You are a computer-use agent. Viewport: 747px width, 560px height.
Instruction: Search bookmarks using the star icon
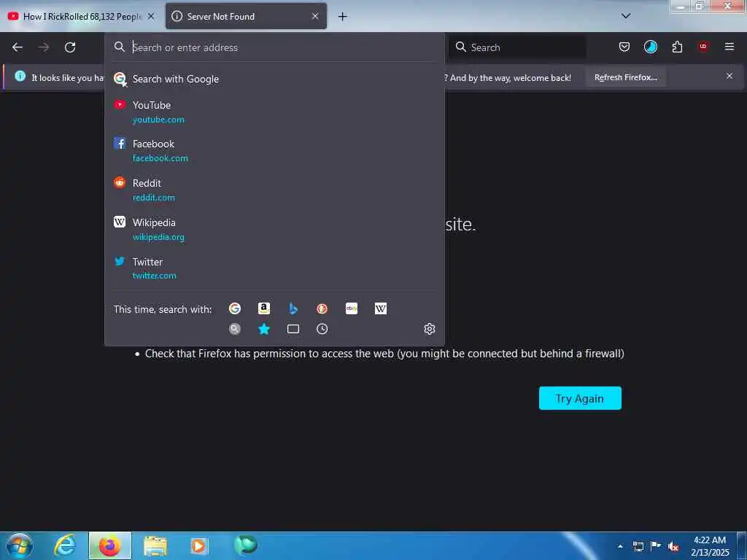point(264,329)
